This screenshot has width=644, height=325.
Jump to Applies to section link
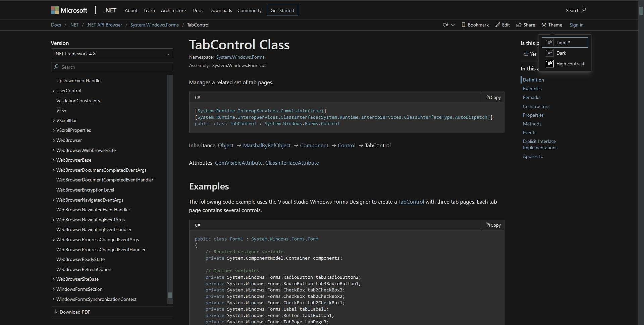coord(533,156)
